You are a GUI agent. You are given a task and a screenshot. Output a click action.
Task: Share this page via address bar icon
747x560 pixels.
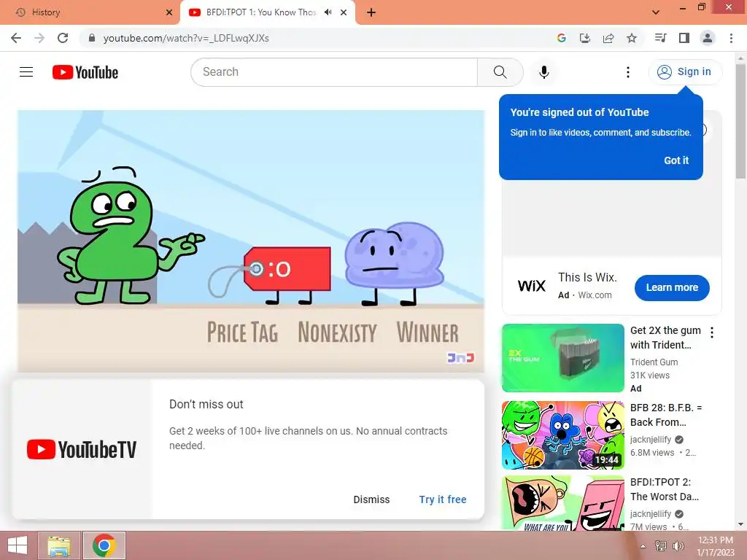point(608,38)
